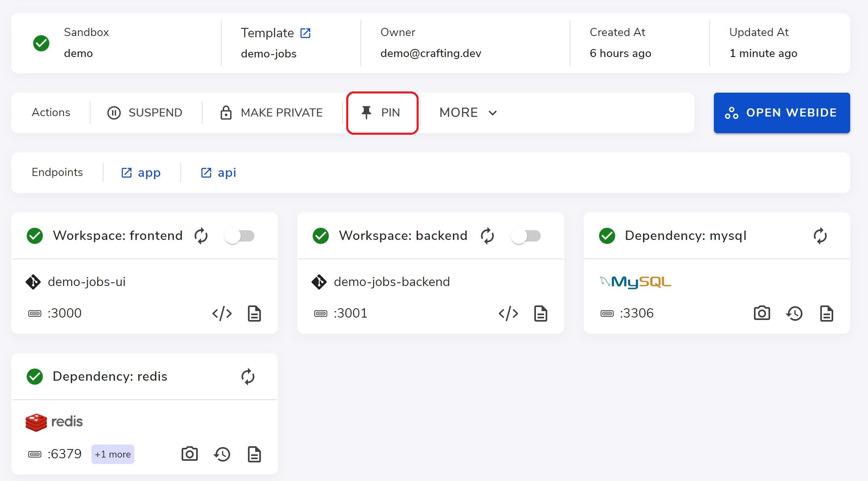This screenshot has width=868, height=481.
Task: Suspend the sandbox
Action: [145, 112]
